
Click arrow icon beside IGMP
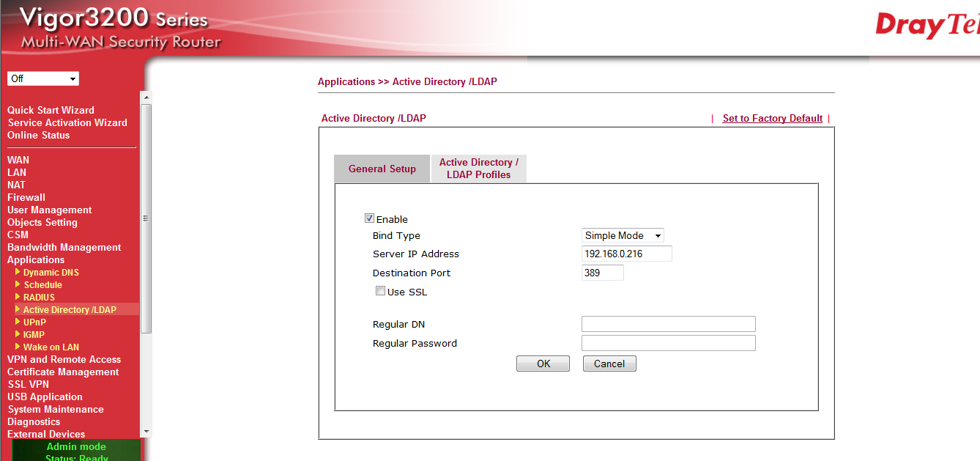point(18,334)
